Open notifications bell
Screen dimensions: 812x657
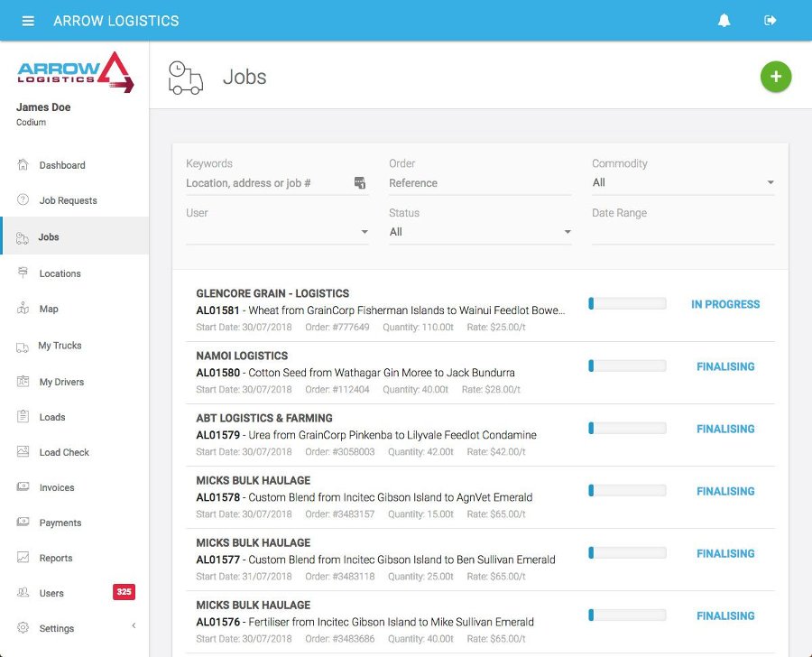724,20
